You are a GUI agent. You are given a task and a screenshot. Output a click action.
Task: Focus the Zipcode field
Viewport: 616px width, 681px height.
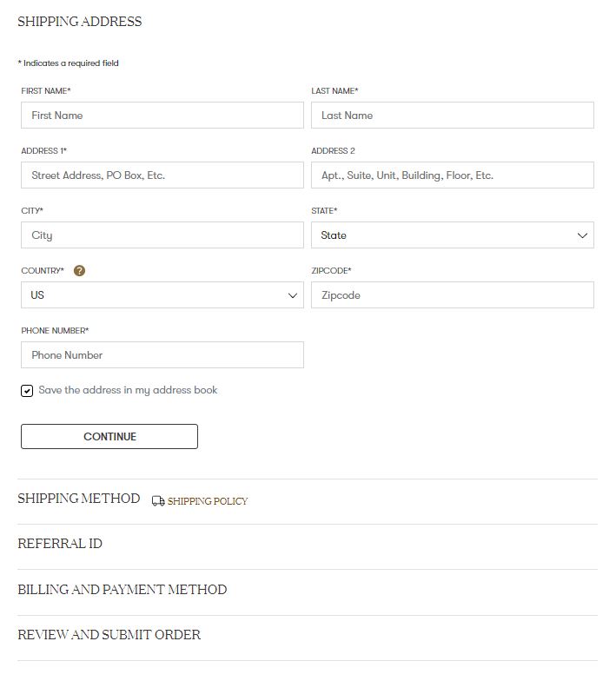[x=452, y=295]
